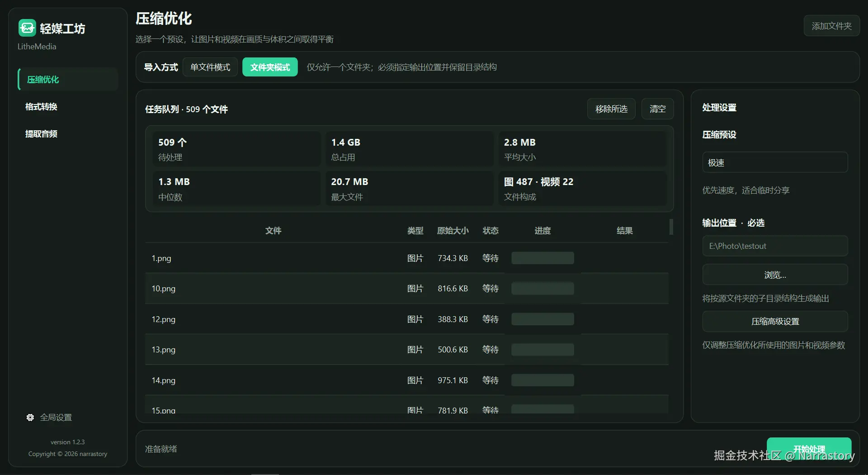Click the progress bar of 12.png
Screen dimensions: 868x475
click(x=542, y=319)
